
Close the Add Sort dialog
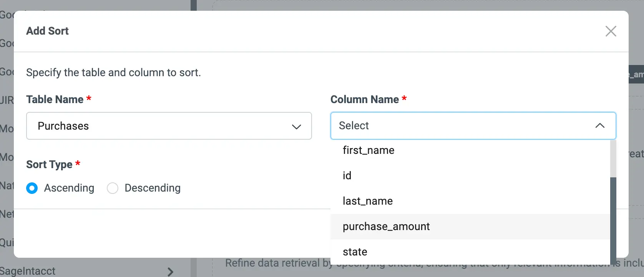click(611, 31)
